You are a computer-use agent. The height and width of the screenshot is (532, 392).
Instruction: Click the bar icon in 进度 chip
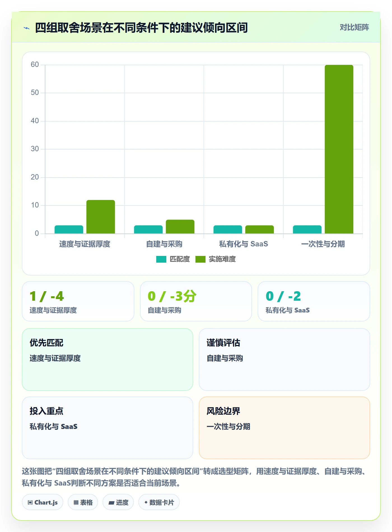[x=111, y=503]
